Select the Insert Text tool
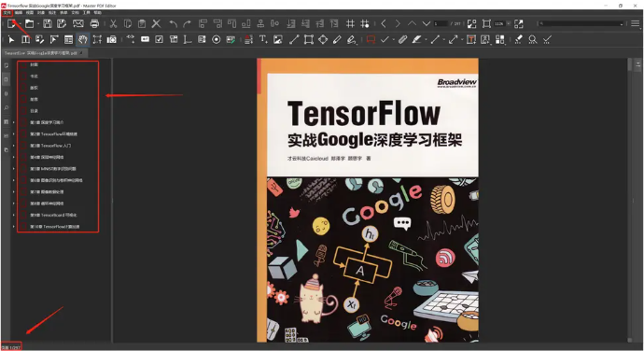The height and width of the screenshot is (351, 644). pos(263,40)
